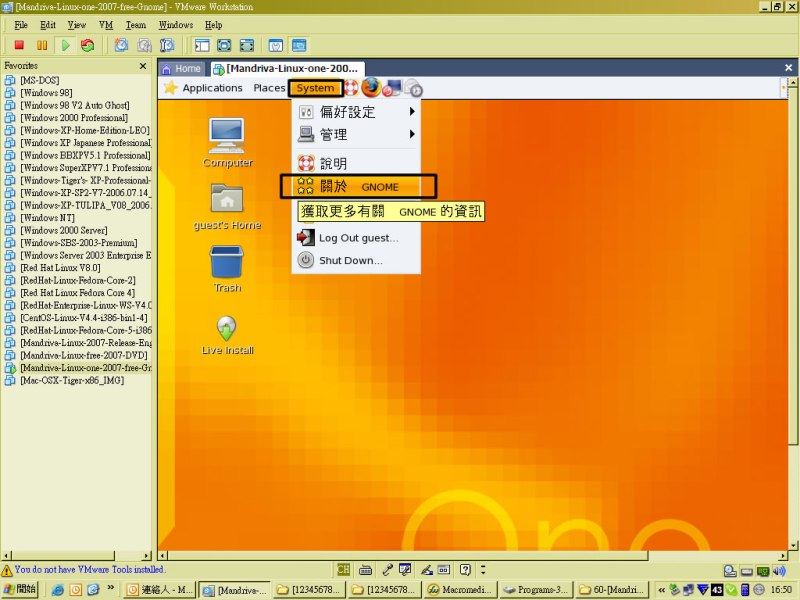
Task: Suspend the VM with the pause icon
Action: (x=42, y=45)
